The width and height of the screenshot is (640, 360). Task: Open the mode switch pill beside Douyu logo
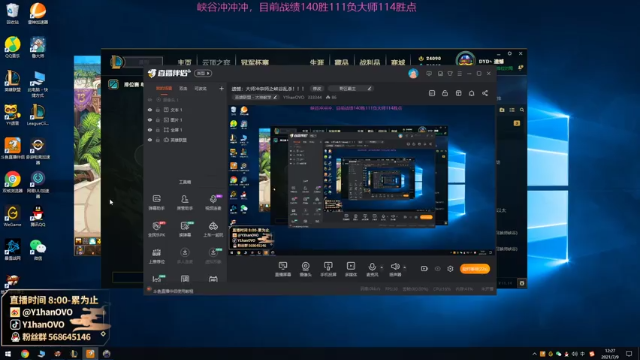pyautogui.click(x=203, y=73)
